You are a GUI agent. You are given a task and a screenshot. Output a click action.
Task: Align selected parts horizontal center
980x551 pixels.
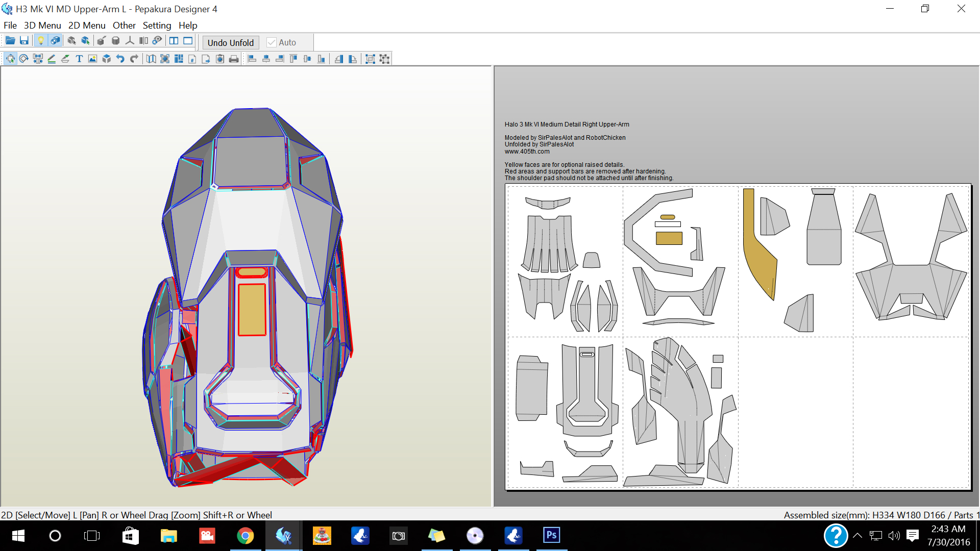tap(266, 59)
